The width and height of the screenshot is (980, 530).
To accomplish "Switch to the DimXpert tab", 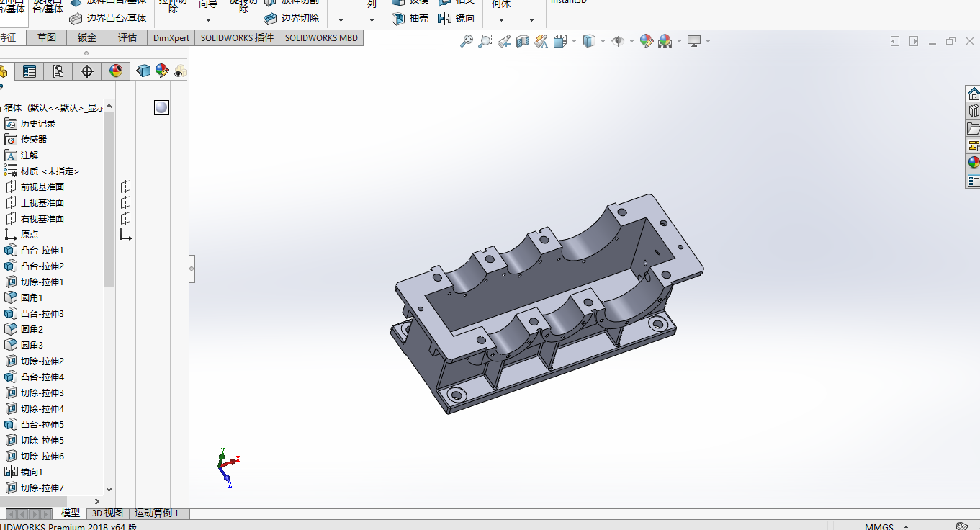I will click(171, 37).
